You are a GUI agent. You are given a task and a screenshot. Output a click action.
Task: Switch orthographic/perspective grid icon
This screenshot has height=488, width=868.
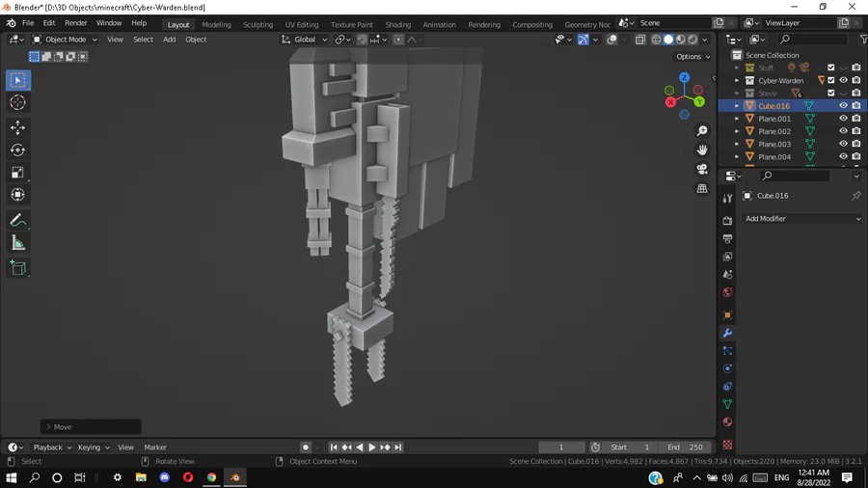pyautogui.click(x=702, y=189)
